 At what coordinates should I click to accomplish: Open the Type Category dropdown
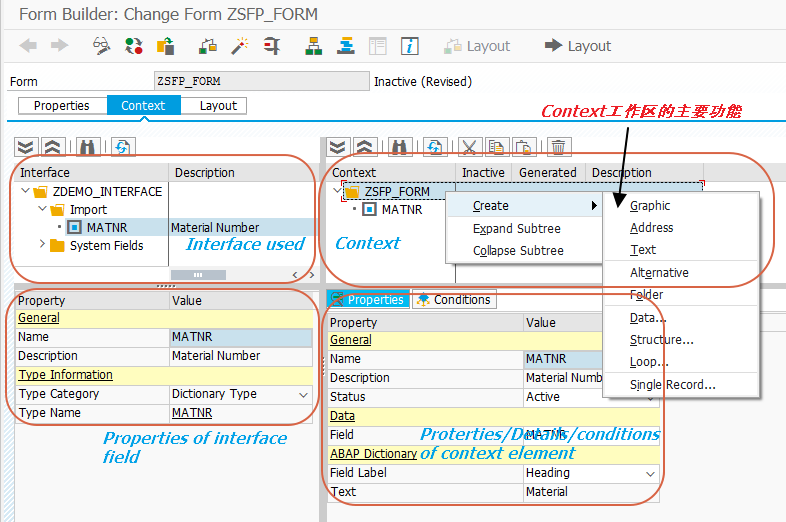303,395
